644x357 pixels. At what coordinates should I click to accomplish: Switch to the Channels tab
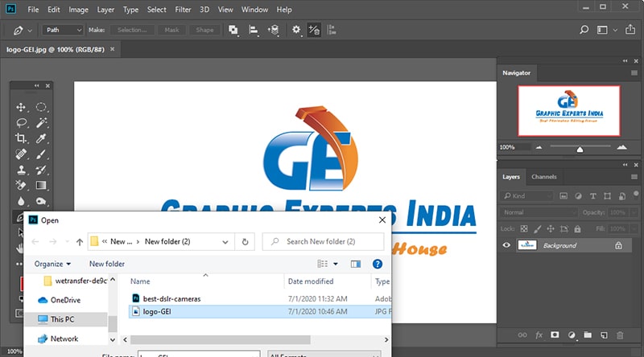click(x=544, y=177)
